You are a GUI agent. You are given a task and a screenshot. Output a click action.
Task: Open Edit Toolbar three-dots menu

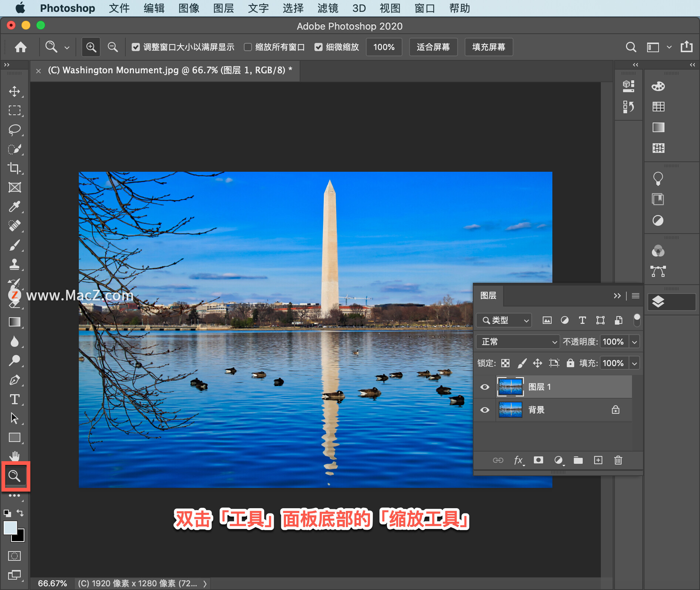(x=14, y=496)
